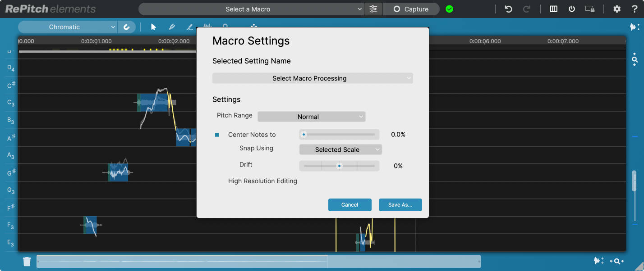Open the Chromatic scale dropdown
Screen dimensions: 644x271
click(x=68, y=27)
